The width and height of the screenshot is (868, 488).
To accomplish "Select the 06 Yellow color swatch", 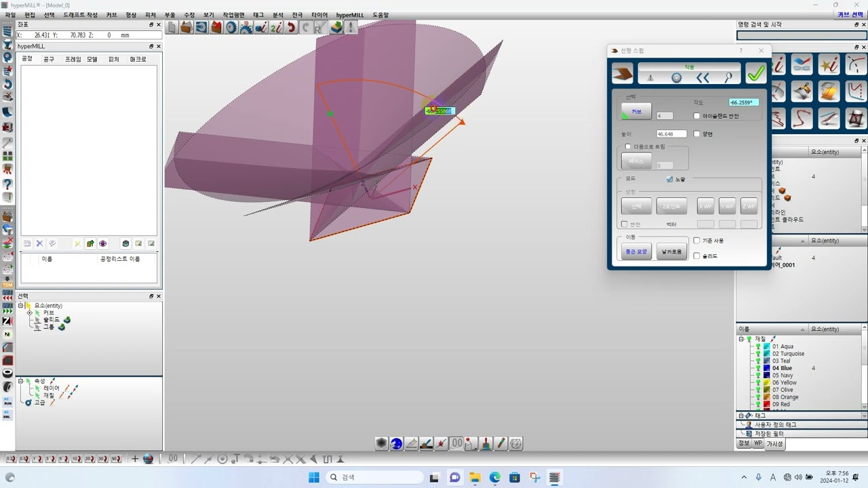I will (x=766, y=383).
